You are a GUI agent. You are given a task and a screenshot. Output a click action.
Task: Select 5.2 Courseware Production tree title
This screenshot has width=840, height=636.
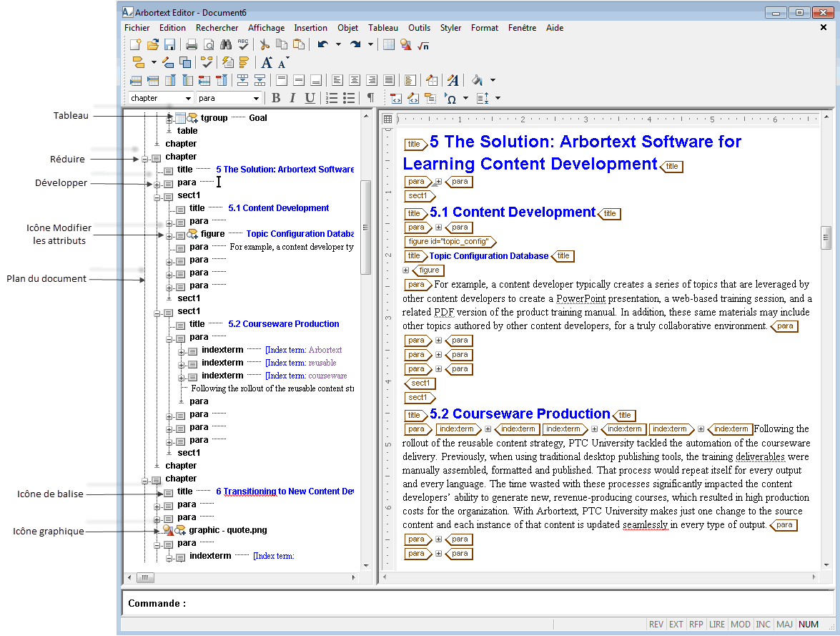click(x=283, y=324)
